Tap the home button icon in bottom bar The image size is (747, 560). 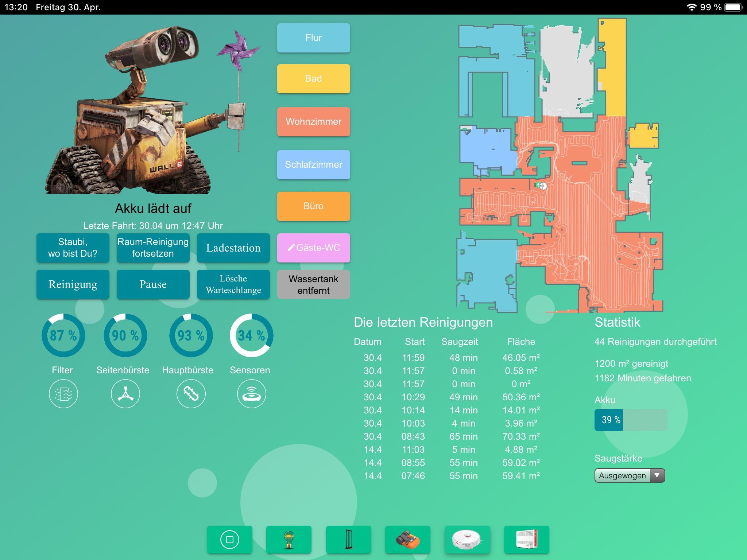coord(230,540)
